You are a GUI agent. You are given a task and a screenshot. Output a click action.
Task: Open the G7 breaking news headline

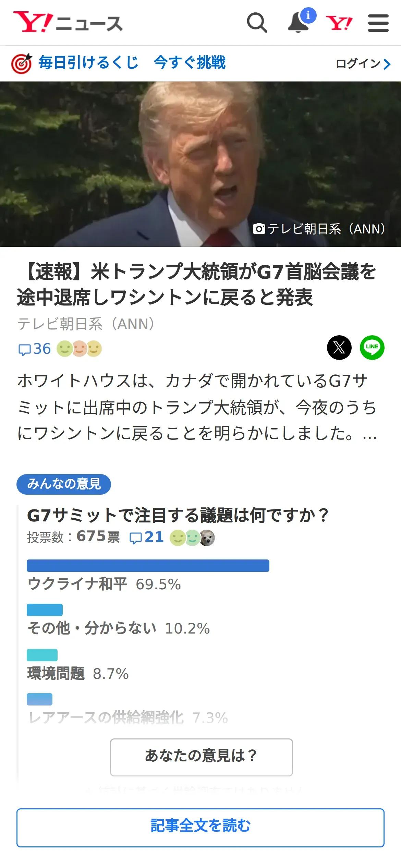tap(197, 284)
